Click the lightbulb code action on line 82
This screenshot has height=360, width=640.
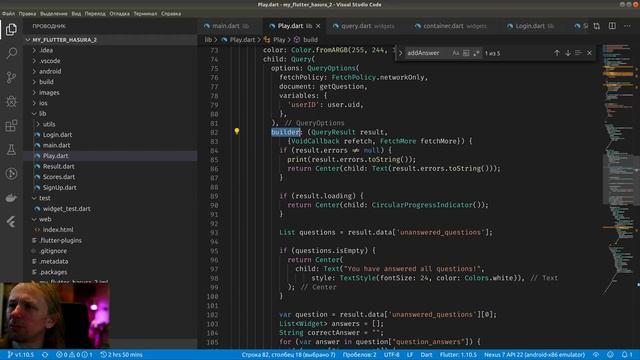click(237, 131)
